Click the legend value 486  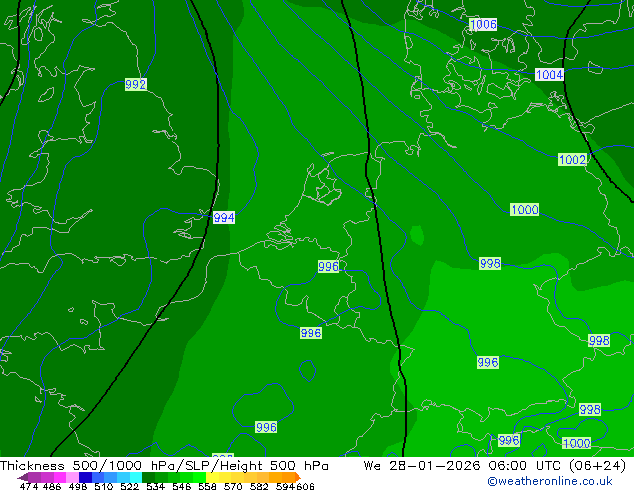pos(52,486)
